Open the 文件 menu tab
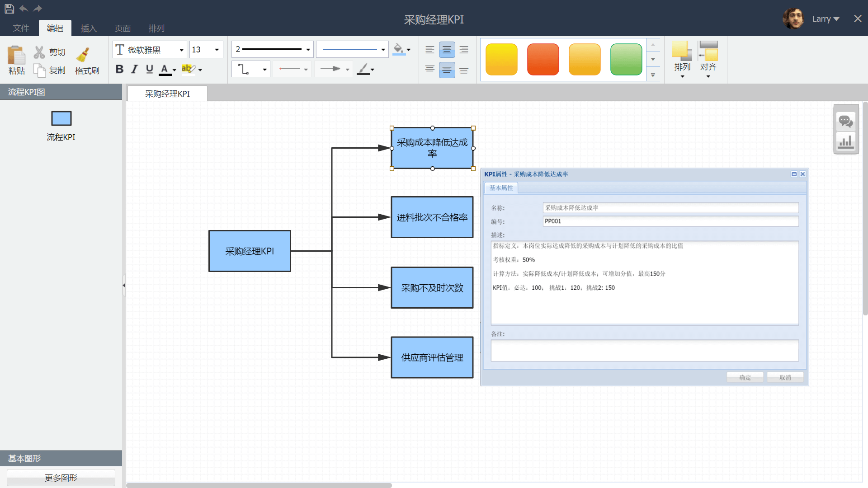The height and width of the screenshot is (488, 868). [x=21, y=28]
